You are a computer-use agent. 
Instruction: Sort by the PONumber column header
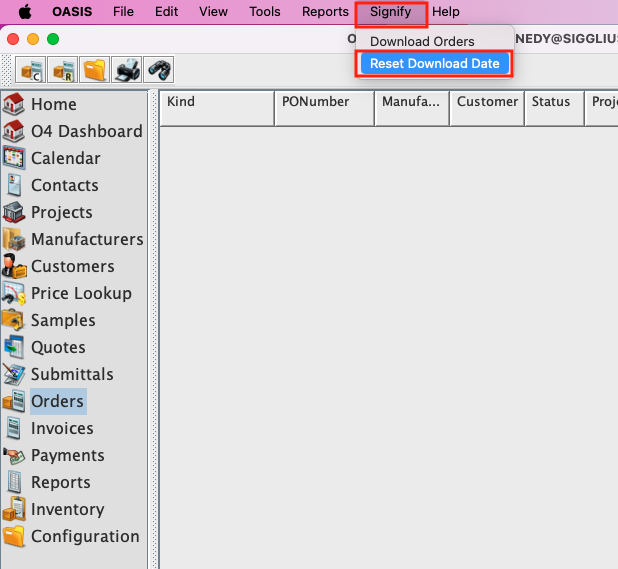click(x=324, y=108)
